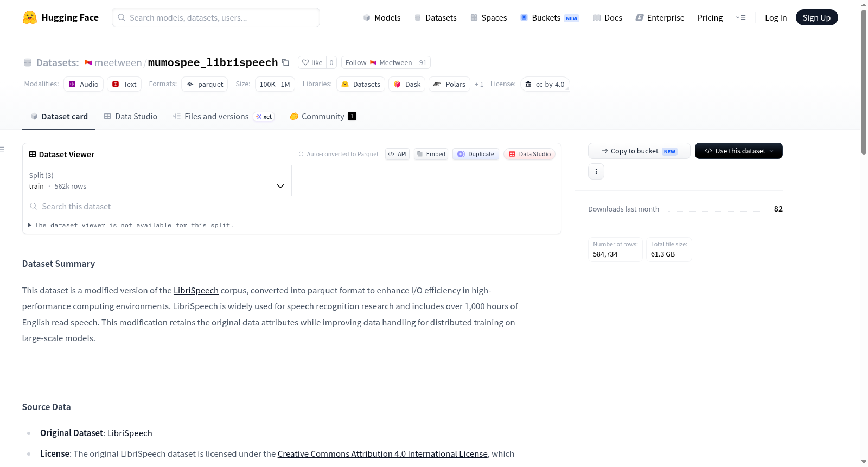Select the Datasets library tag
Viewport: 868px width, 467px height.
(x=361, y=84)
